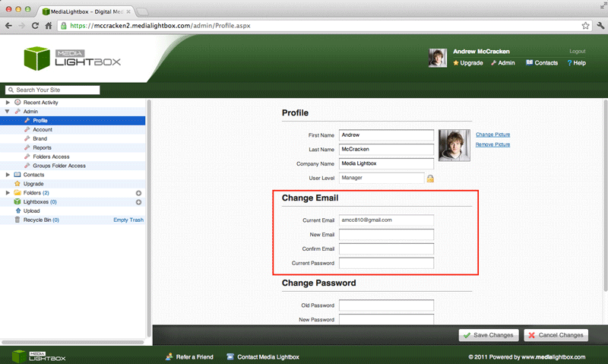Image resolution: width=608 pixels, height=364 pixels.
Task: Collapse the Admin tree node
Action: tap(8, 112)
